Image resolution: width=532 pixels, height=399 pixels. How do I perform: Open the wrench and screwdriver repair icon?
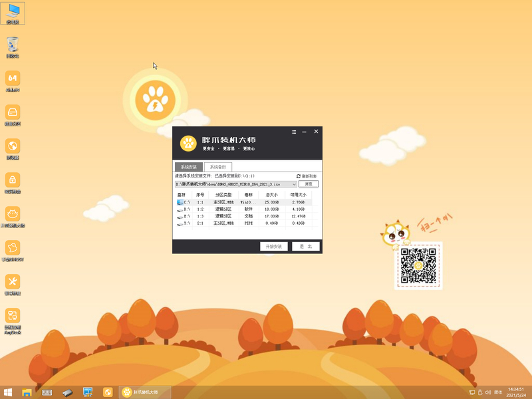(13, 285)
